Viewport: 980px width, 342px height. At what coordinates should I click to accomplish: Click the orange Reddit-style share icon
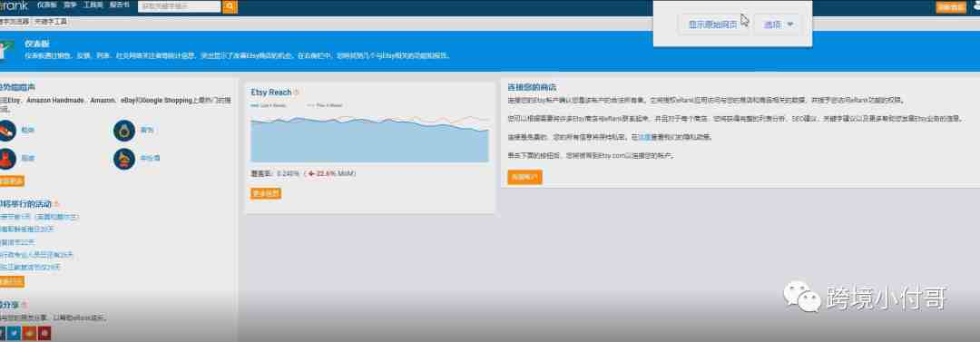click(29, 333)
